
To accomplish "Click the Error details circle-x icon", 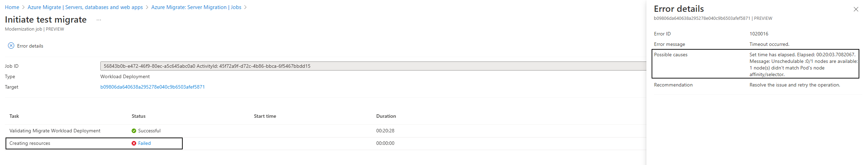I will click(11, 46).
